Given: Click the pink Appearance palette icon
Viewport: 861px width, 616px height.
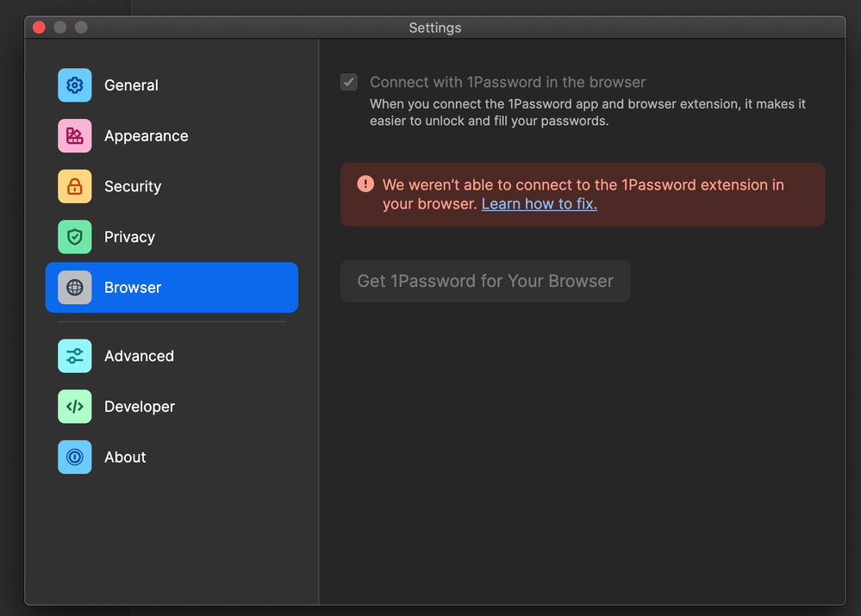Looking at the screenshot, I should click(75, 136).
